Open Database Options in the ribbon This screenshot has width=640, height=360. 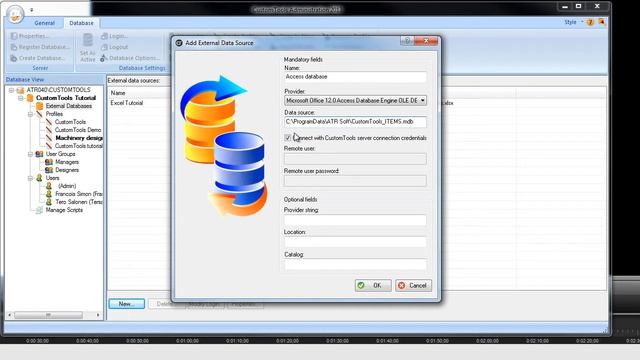click(130, 58)
